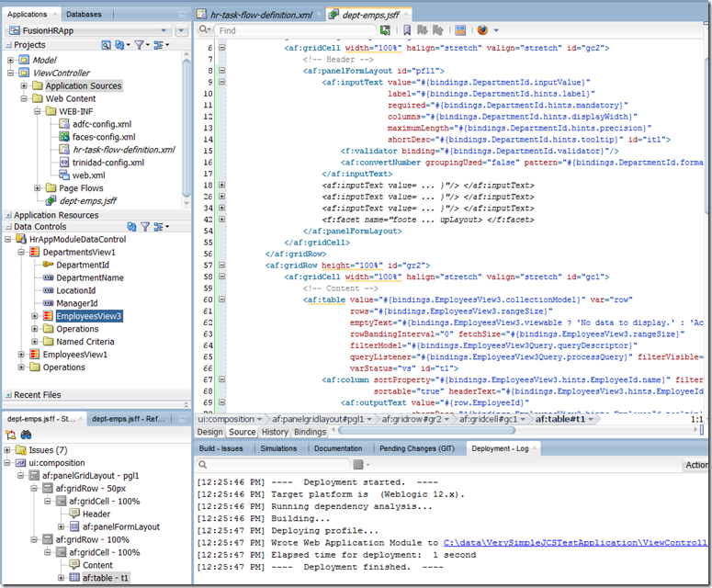Toggle bookmark icon in editor toolbar
The height and width of the screenshot is (588, 712).
(x=407, y=30)
